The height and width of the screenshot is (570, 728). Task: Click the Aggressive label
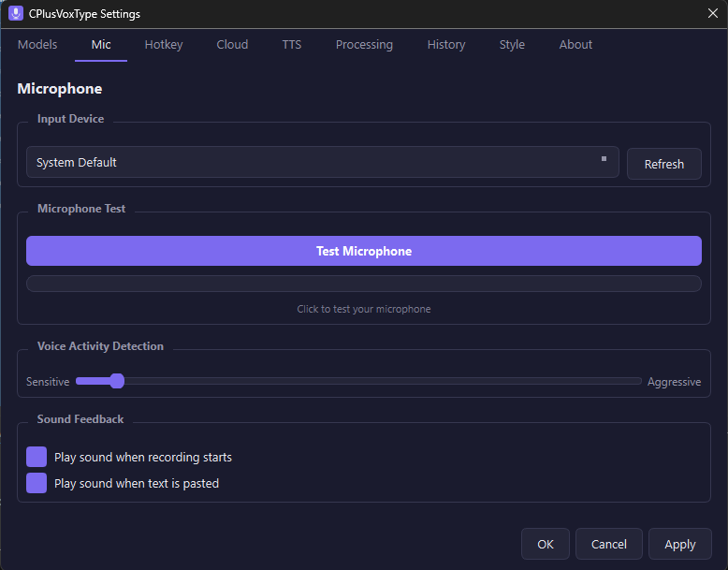674,382
